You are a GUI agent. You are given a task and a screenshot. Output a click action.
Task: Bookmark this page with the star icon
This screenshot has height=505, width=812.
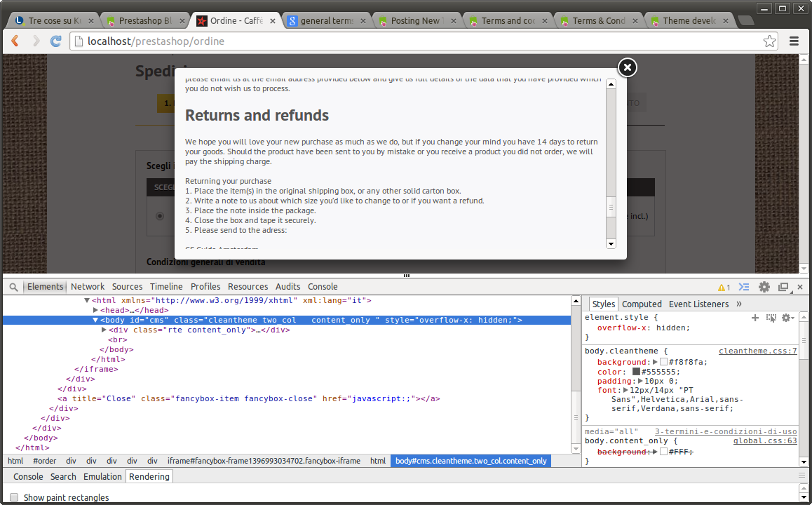coord(769,41)
